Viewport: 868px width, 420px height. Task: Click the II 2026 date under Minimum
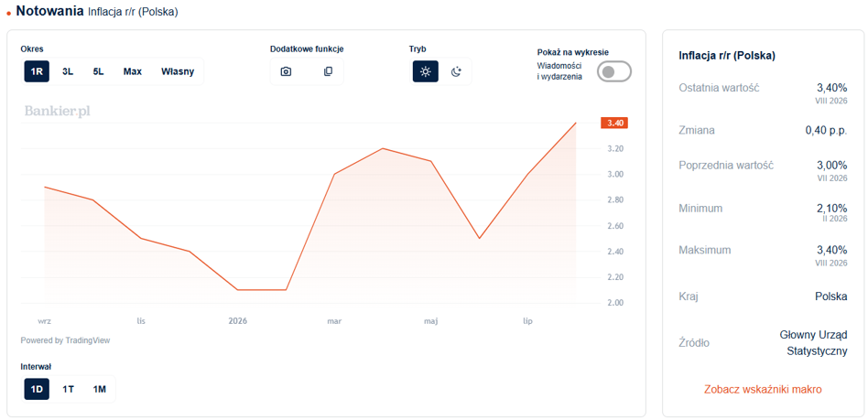(835, 219)
